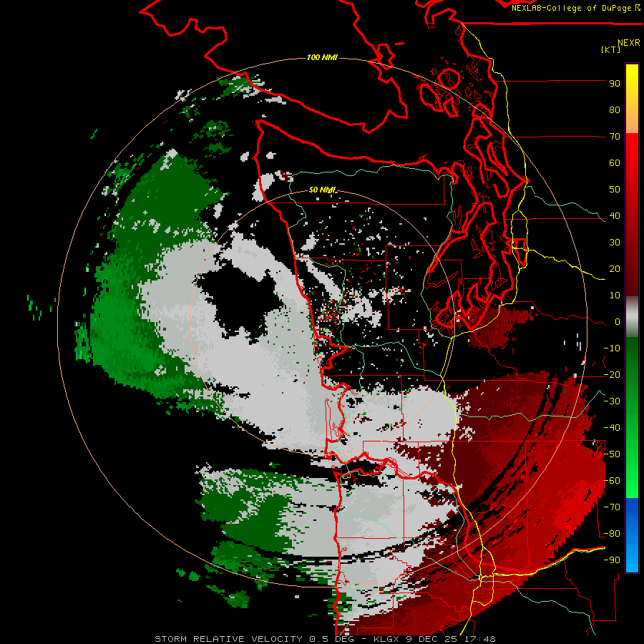
Task: Click the -20 value on velocity scale
Action: (612, 375)
